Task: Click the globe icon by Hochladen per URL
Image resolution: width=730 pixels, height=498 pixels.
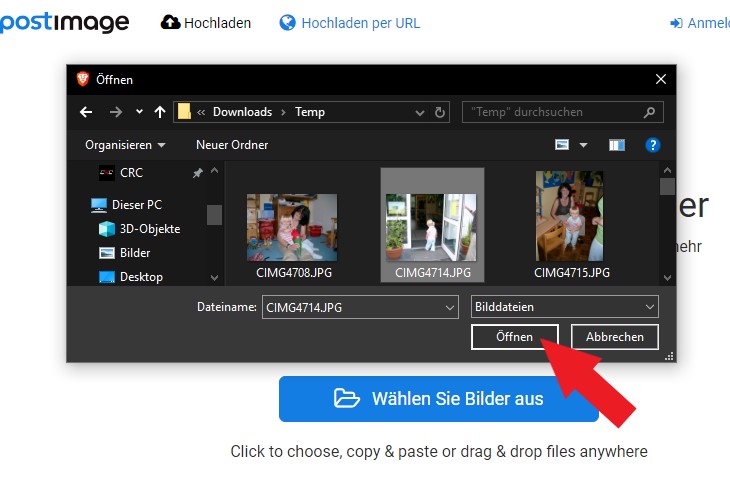Action: [x=288, y=22]
